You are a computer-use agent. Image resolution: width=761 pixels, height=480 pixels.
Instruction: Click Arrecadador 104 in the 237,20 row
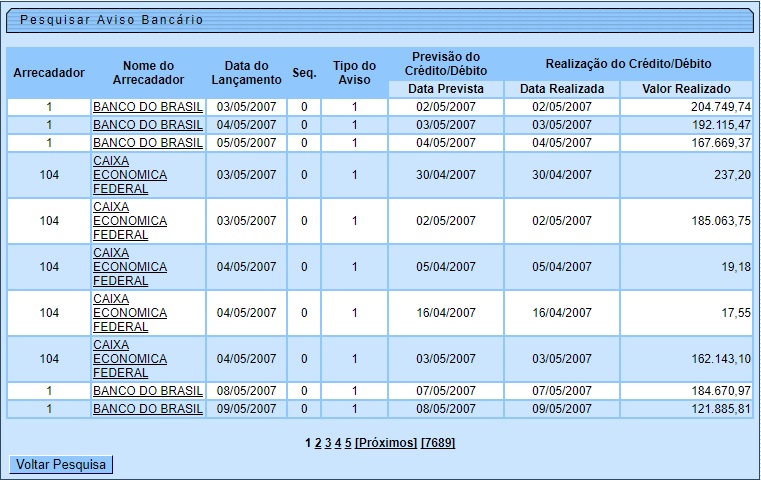pyautogui.click(x=49, y=175)
